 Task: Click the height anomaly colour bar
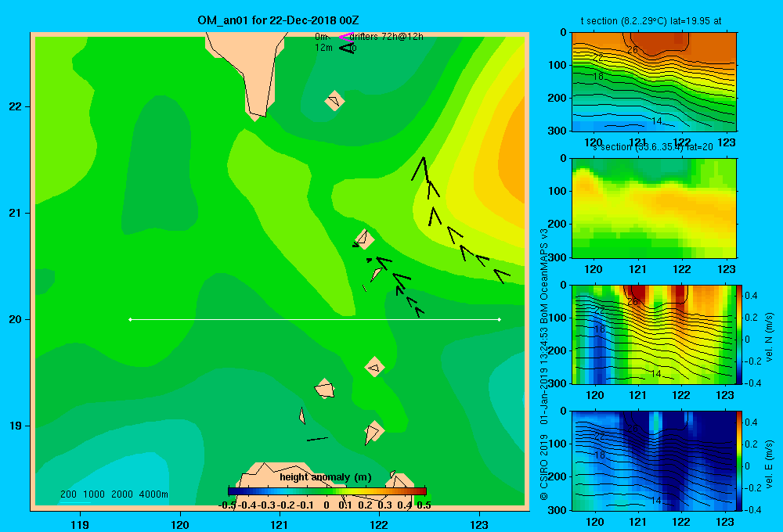coord(327,491)
